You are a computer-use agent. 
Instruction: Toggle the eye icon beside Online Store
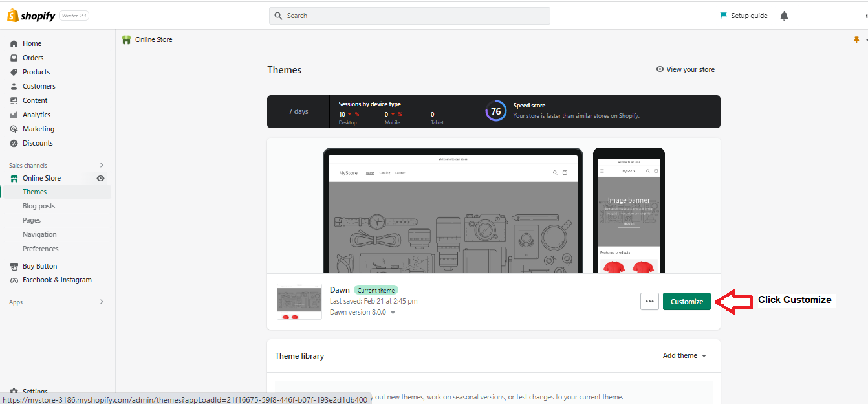tap(100, 178)
